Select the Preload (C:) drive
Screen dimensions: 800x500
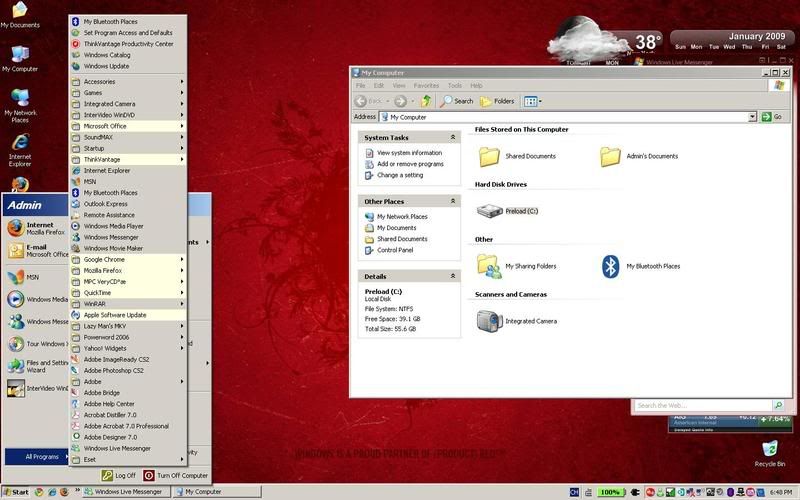pyautogui.click(x=508, y=211)
